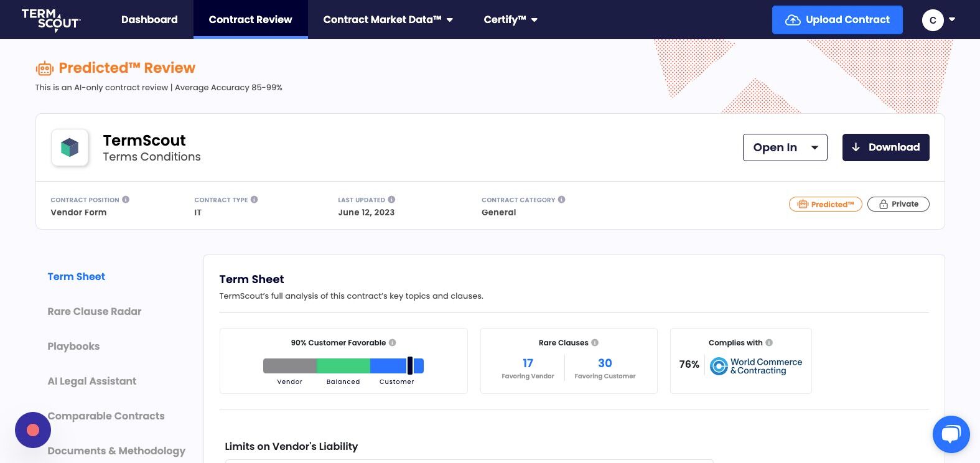Image resolution: width=980 pixels, height=463 pixels.
Task: Expand the Certify dropdown menu
Action: tap(511, 19)
